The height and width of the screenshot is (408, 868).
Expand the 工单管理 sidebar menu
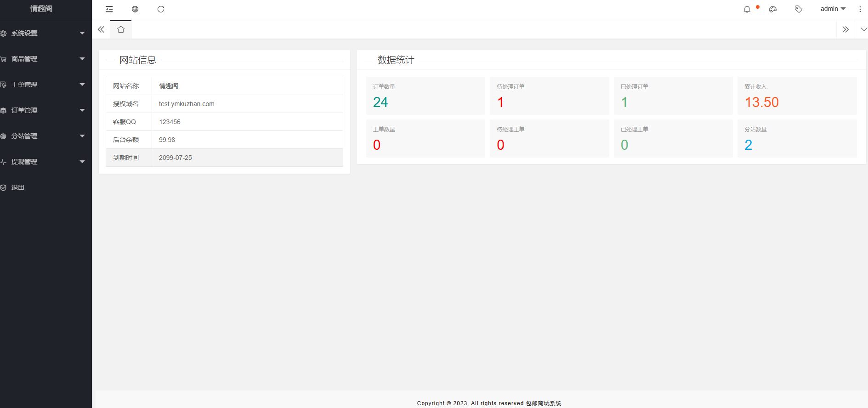click(44, 85)
